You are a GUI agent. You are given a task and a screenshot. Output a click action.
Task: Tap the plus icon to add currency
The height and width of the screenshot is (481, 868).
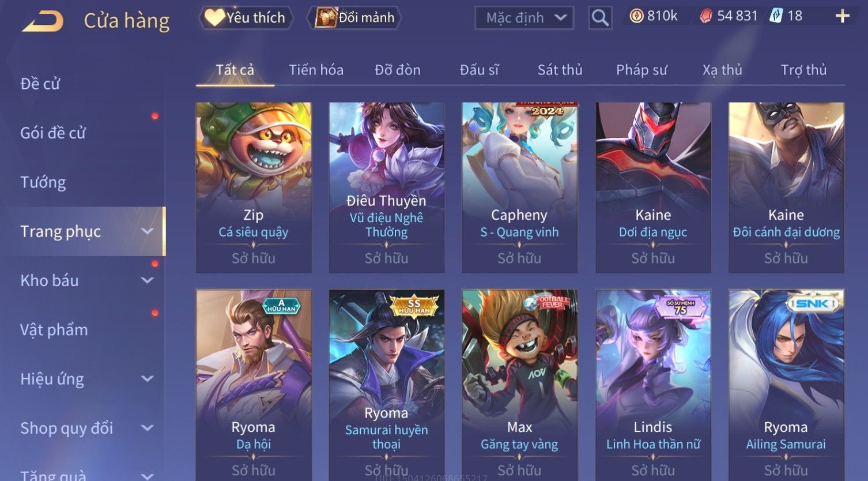842,16
